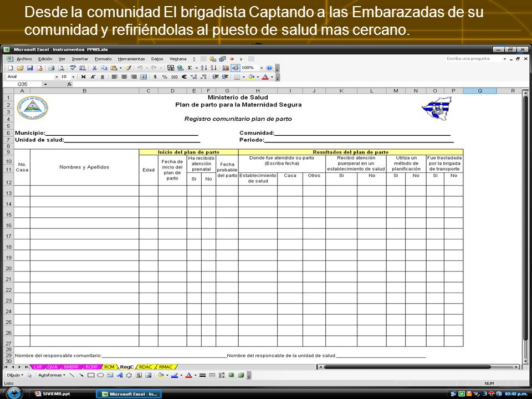
Task: Open the Formato menu
Action: pos(103,59)
